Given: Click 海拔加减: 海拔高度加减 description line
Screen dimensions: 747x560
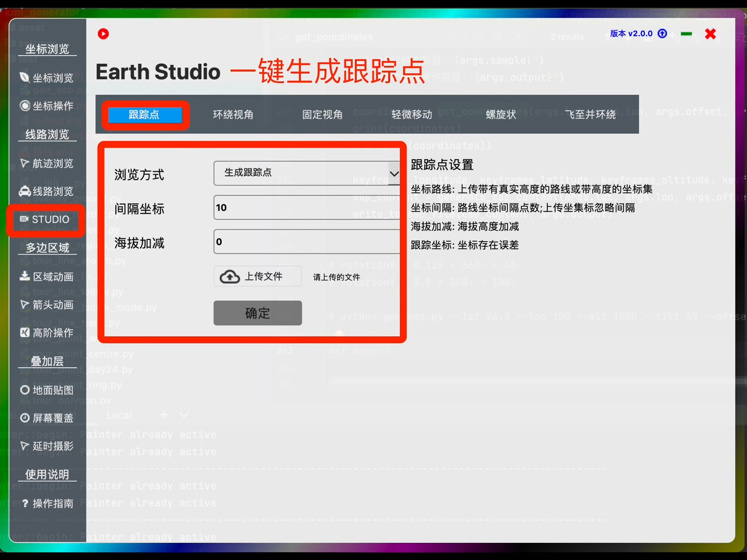Looking at the screenshot, I should [x=465, y=227].
